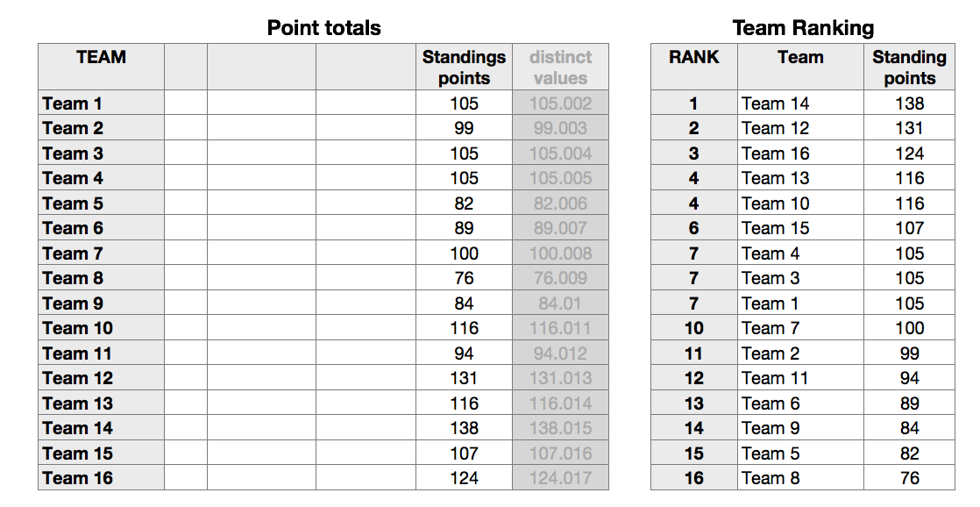Select Team 16 row label in Point totals

pos(101,479)
